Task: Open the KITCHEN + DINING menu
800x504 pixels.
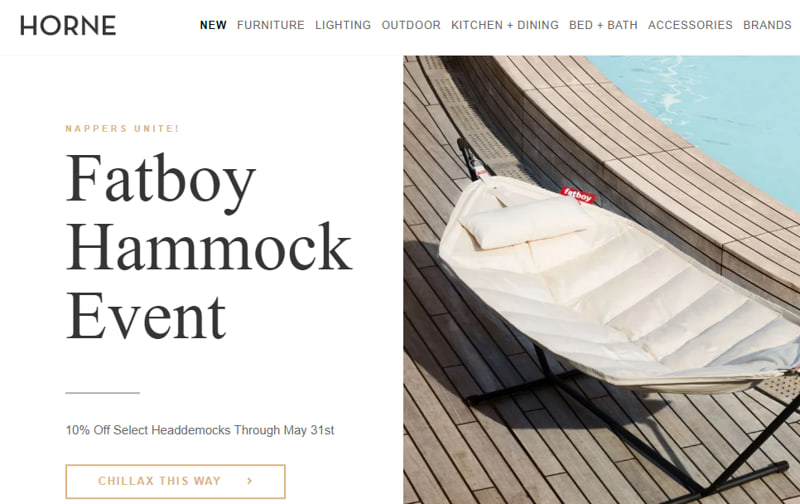Action: point(505,25)
